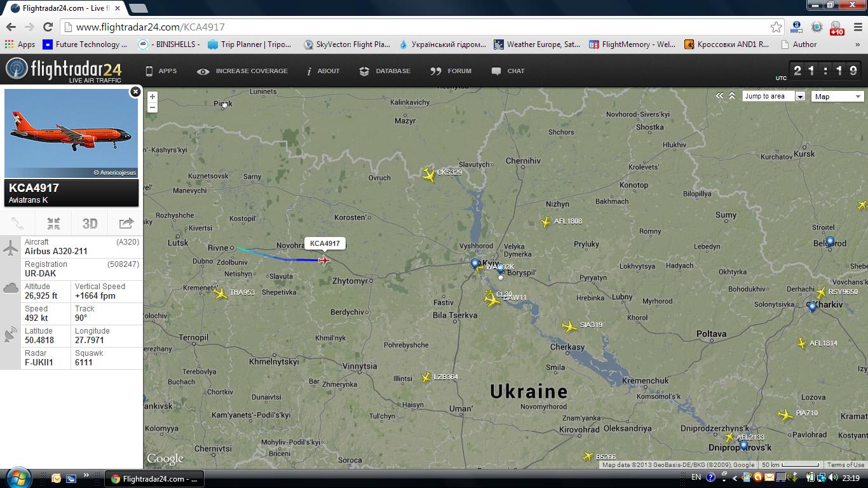Click the orange aircraft photo thumbnail
This screenshot has height=488, width=868.
coord(71,133)
